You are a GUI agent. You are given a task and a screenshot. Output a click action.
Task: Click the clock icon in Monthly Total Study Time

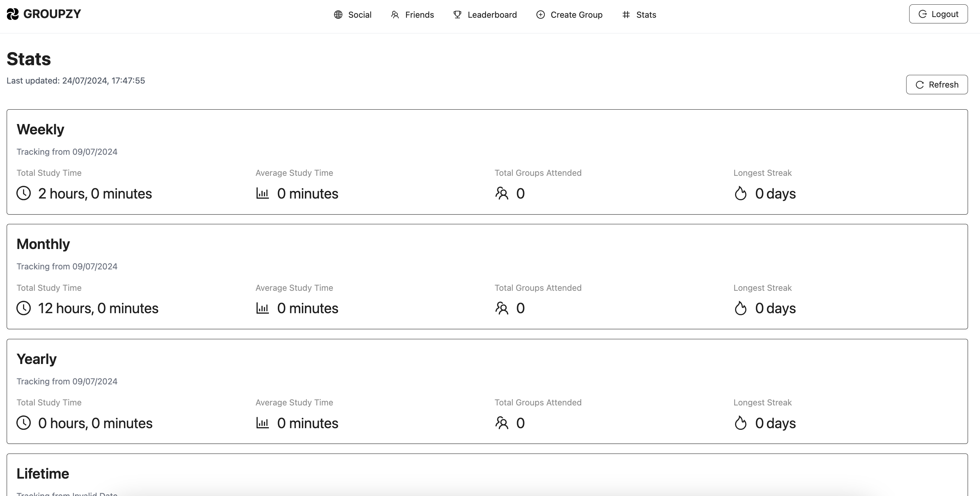(x=24, y=308)
